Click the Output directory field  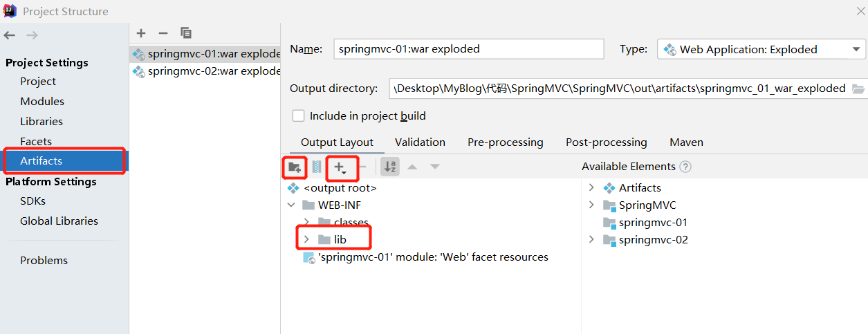(x=619, y=89)
